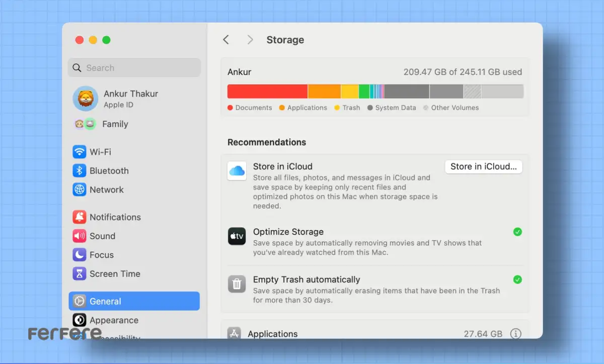Click the Recommendations heading

(x=267, y=142)
